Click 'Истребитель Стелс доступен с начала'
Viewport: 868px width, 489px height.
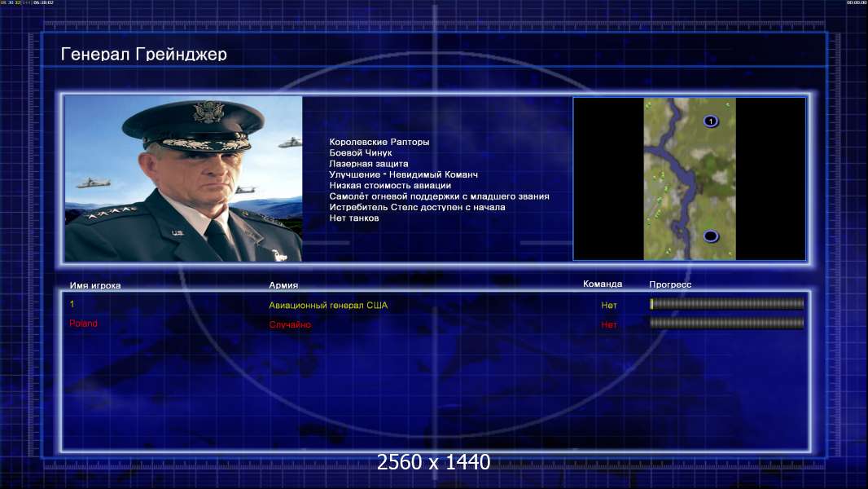[418, 207]
